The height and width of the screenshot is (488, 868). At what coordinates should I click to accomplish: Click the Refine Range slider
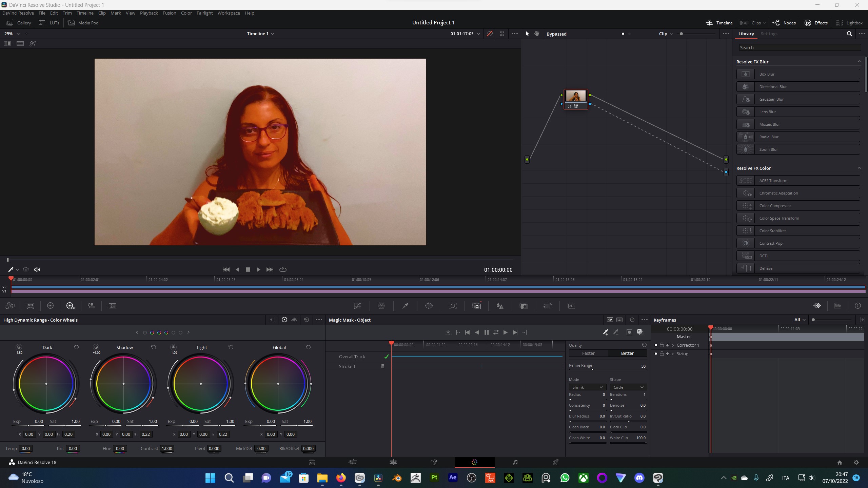(x=608, y=369)
